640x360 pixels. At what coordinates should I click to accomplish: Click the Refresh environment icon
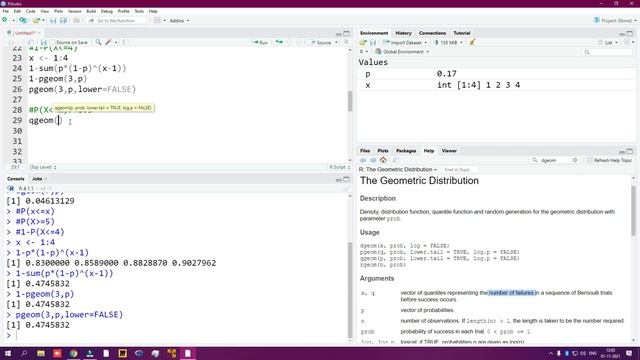[x=628, y=42]
